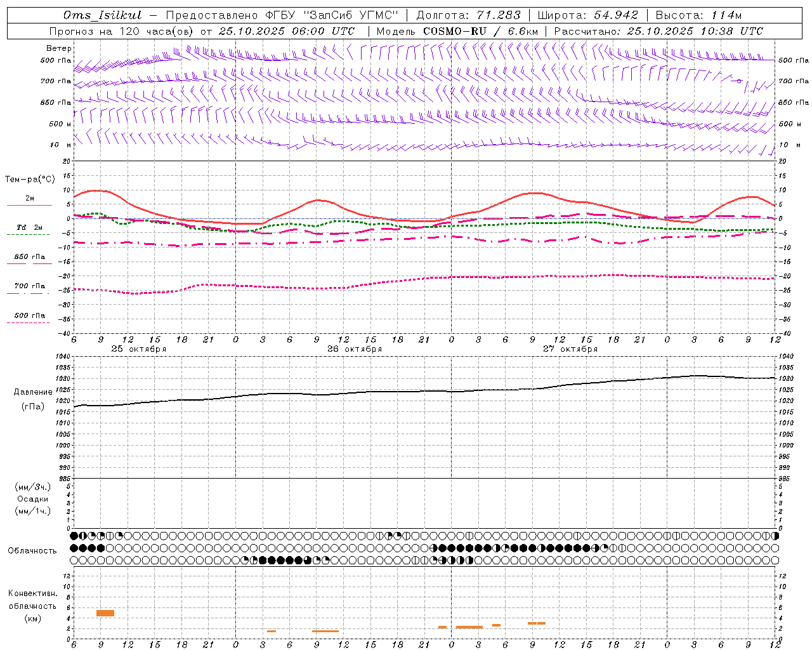Image resolution: width=812 pixels, height=650 pixels.
Task: Click the station name Oms_Isilkul in the header
Action: pyautogui.click(x=102, y=15)
